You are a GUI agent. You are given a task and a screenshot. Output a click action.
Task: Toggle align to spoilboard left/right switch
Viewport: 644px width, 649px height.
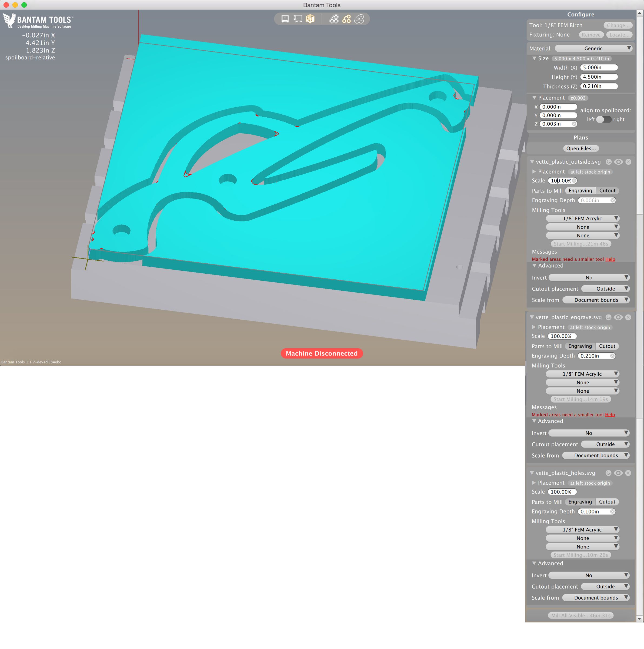(x=604, y=120)
